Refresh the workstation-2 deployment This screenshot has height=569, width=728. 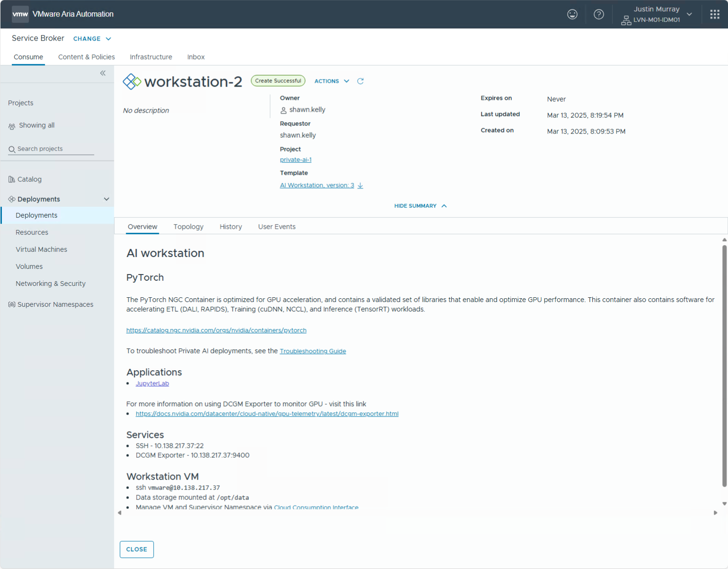(x=360, y=81)
